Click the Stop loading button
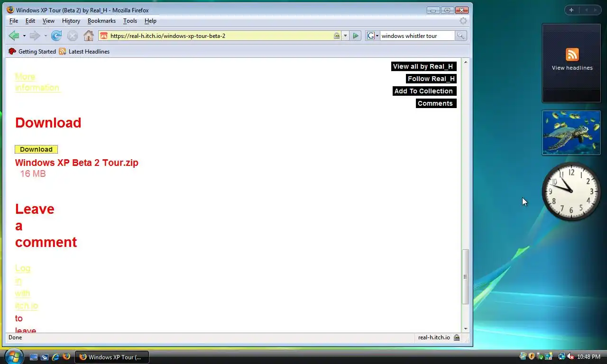This screenshot has width=607, height=364. click(x=72, y=36)
